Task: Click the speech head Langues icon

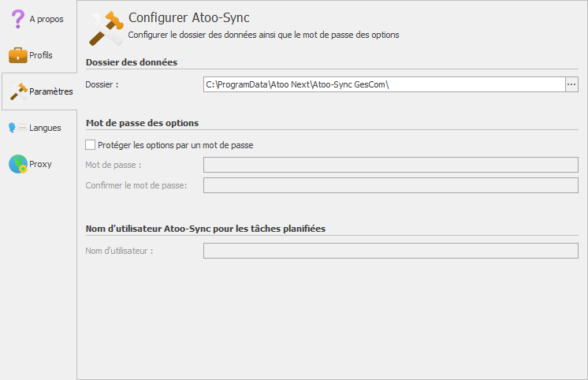Action: pos(13,128)
